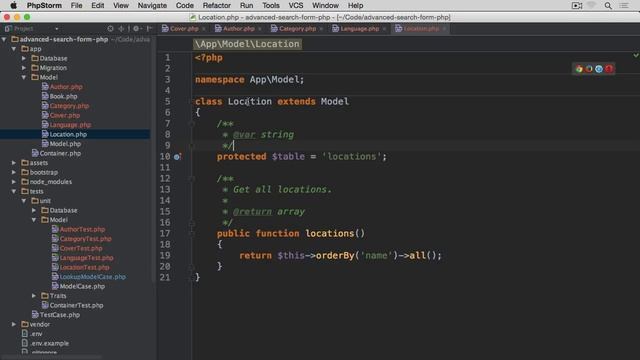Collapse the tests folder
This screenshot has height=360, width=640.
(x=14, y=191)
